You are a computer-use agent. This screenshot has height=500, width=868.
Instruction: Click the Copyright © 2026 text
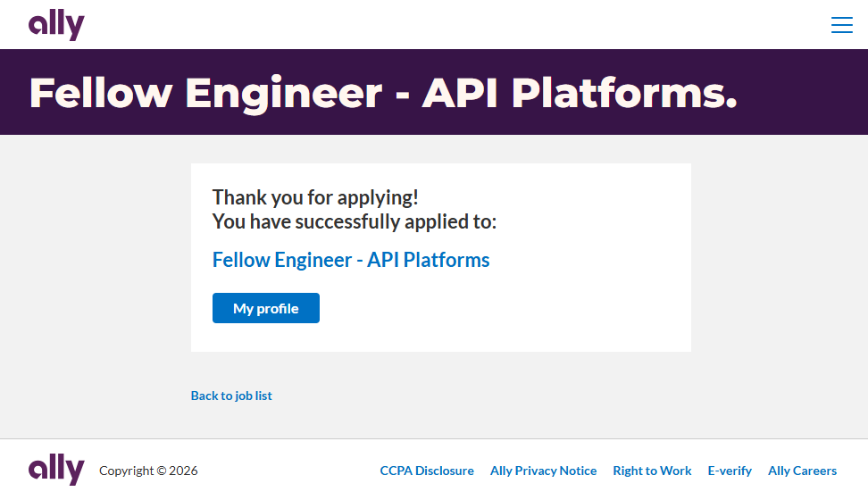pos(148,471)
